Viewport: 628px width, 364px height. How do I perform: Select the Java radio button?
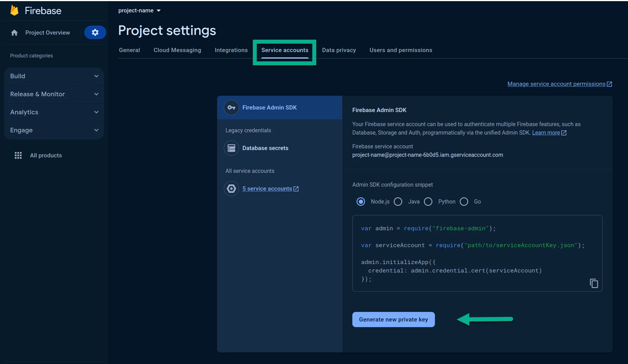point(398,202)
